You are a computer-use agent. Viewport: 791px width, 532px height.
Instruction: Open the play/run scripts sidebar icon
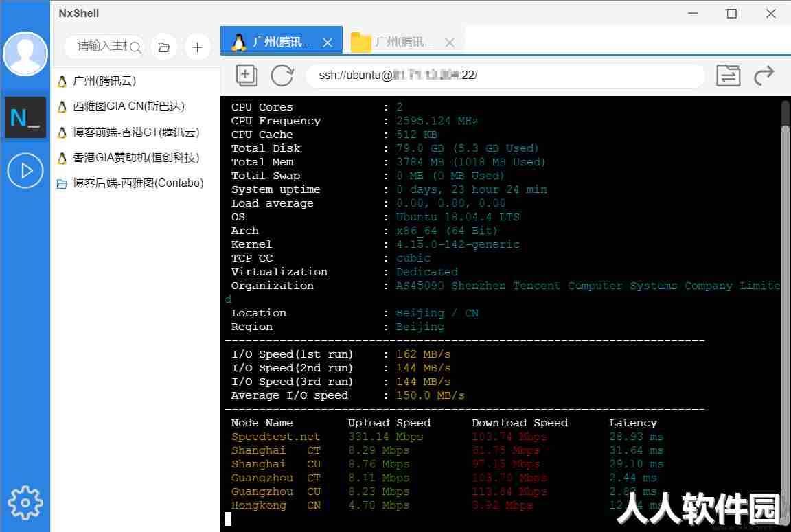(25, 170)
